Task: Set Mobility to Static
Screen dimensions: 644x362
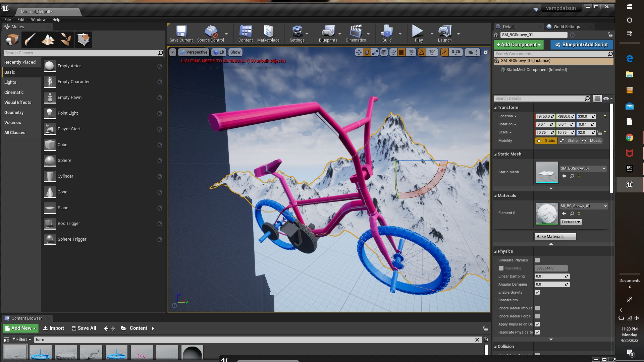Action: (546, 141)
